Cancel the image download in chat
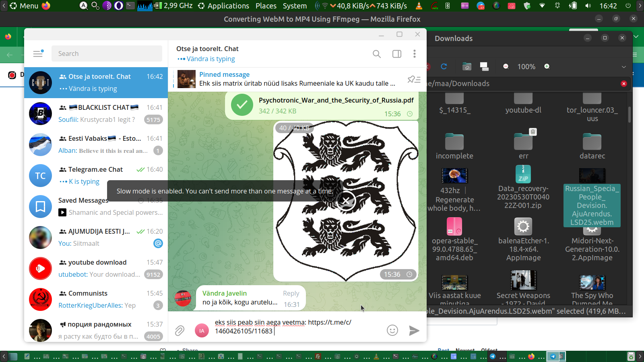Screen dimensions: 644x362 tap(346, 201)
